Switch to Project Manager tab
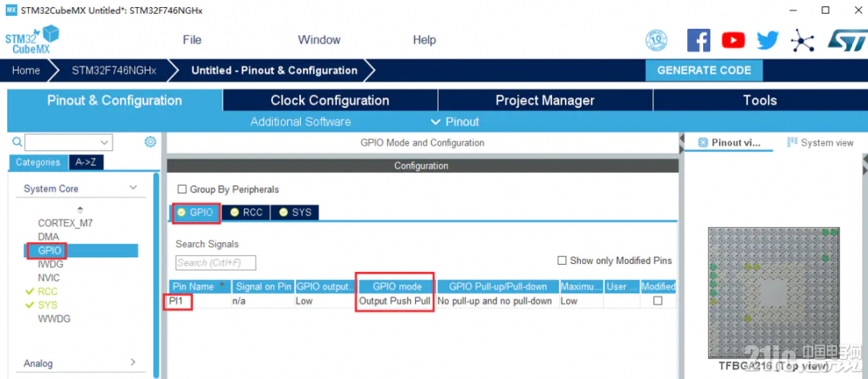This screenshot has width=868, height=379. pyautogui.click(x=545, y=101)
